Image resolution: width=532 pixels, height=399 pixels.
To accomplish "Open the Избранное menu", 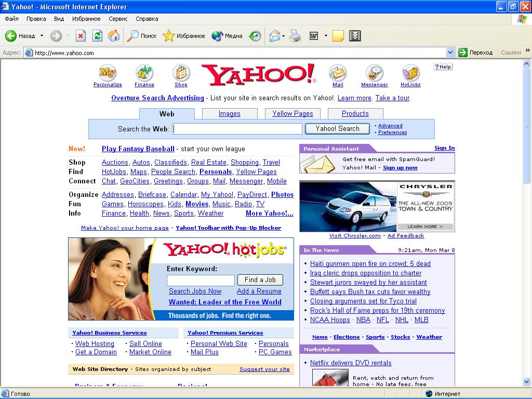I will point(86,19).
